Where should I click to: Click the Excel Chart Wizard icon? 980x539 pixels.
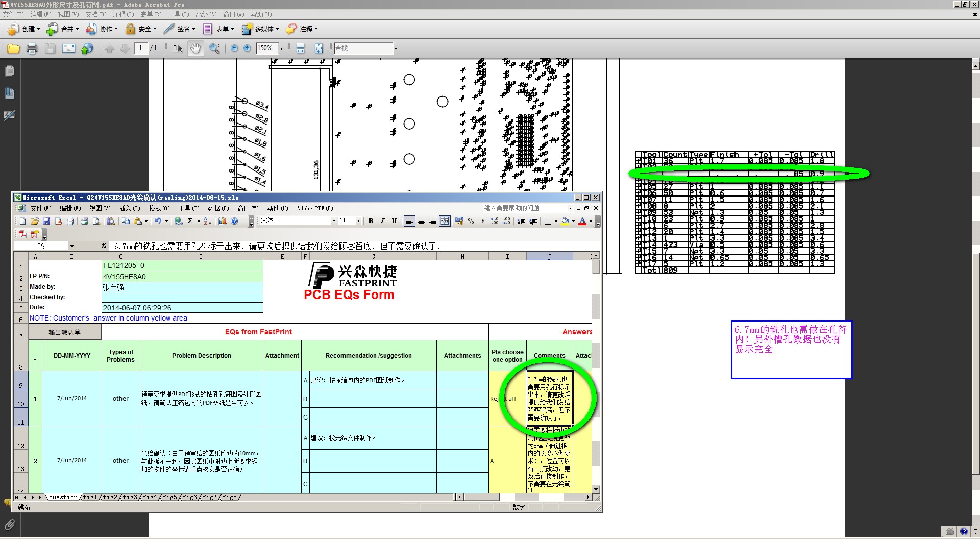223,221
